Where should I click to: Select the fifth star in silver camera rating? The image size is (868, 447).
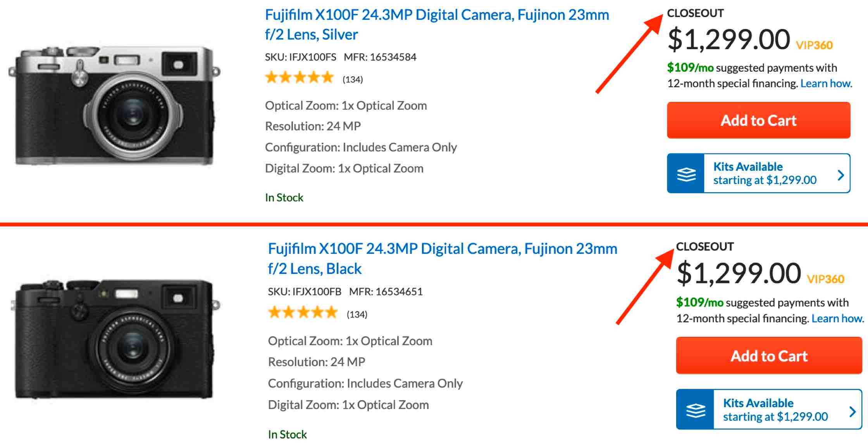[x=328, y=77]
